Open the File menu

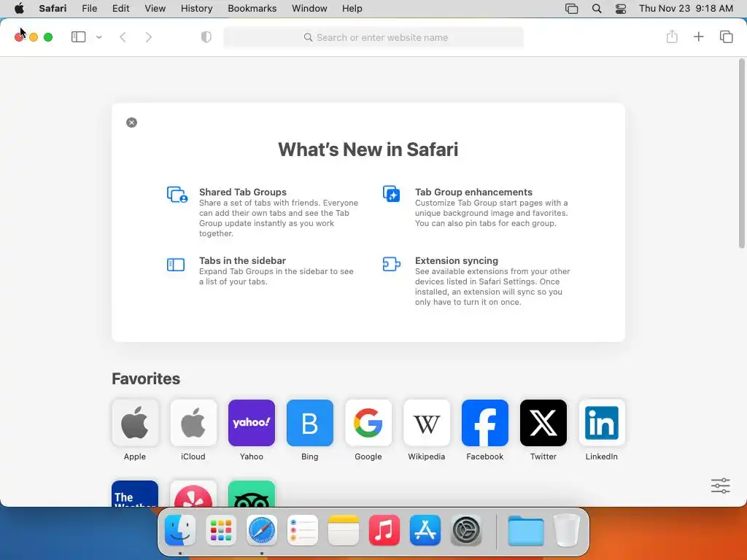[89, 9]
